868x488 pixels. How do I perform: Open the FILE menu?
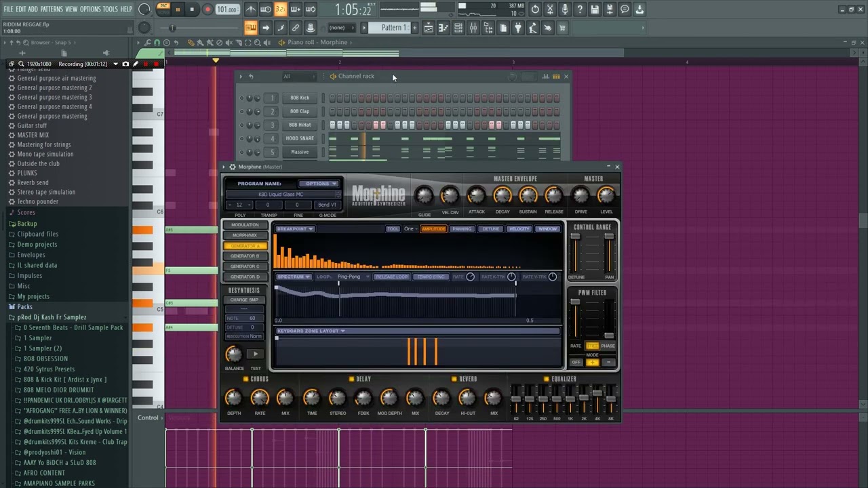click(x=9, y=9)
